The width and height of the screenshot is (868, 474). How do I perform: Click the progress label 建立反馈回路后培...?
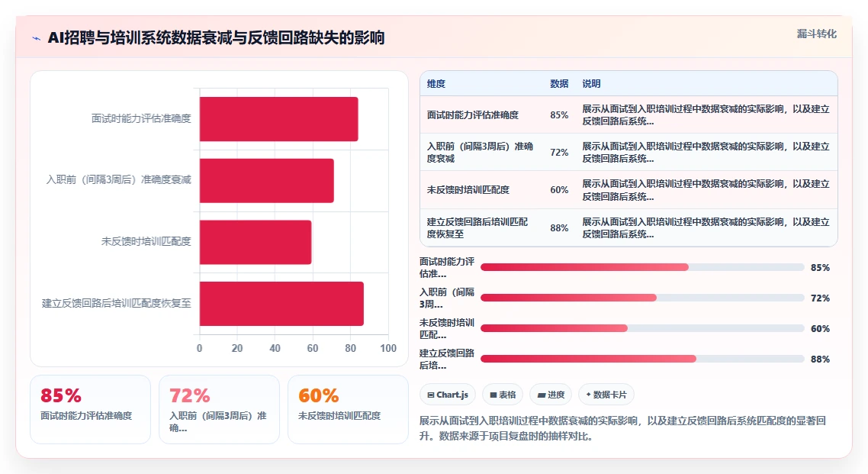point(447,359)
